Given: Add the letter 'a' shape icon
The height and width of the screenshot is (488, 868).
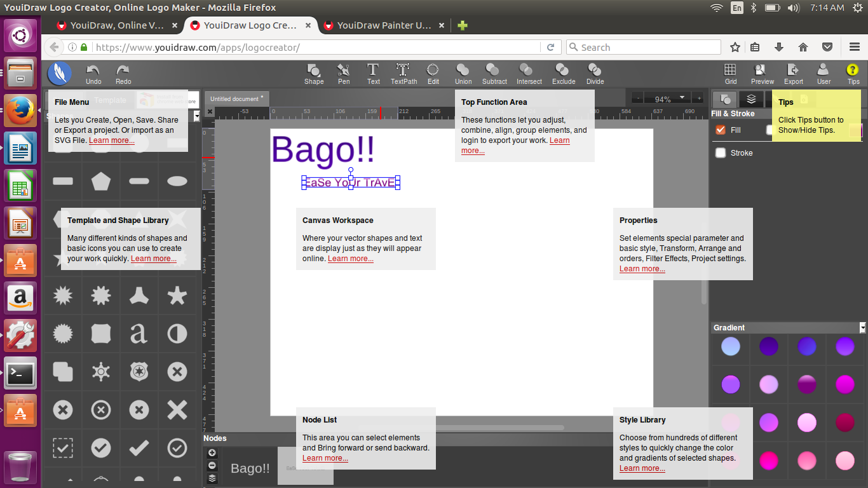Looking at the screenshot, I should pos(139,333).
